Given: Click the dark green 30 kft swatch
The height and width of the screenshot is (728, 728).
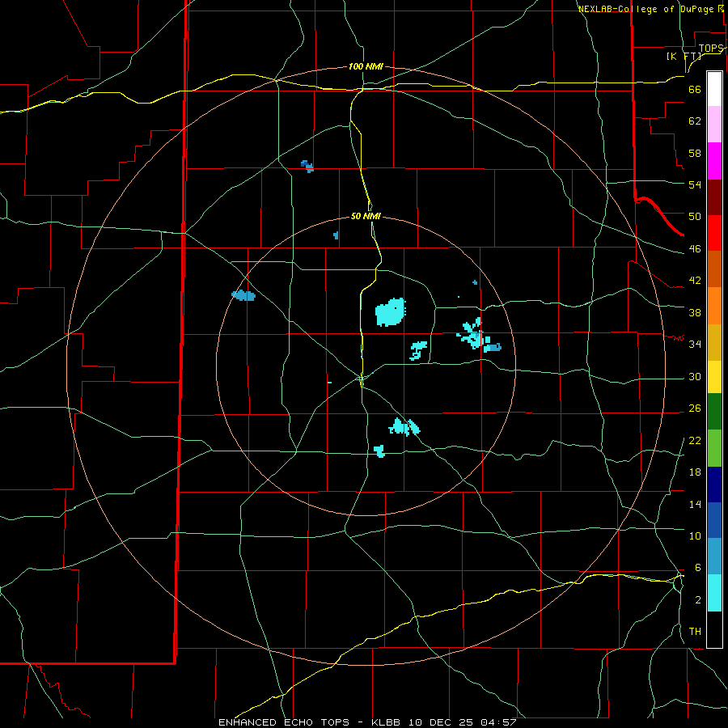Looking at the screenshot, I should click(714, 412).
